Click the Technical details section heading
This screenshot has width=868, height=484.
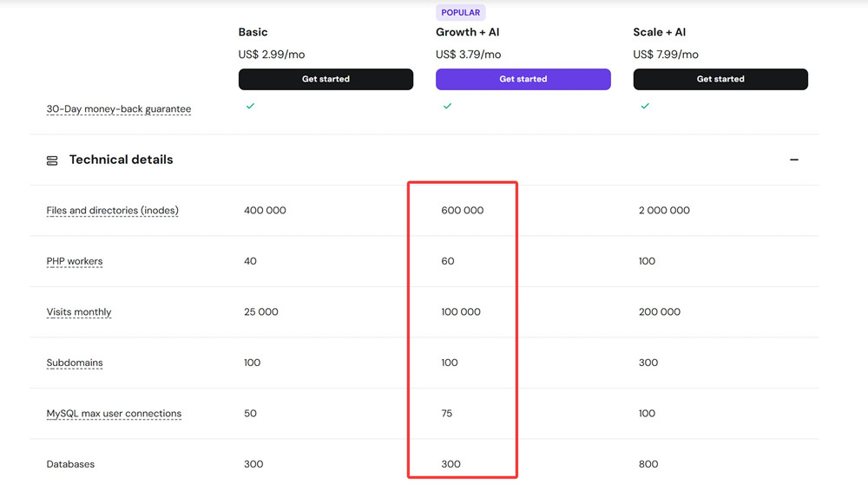coord(121,160)
